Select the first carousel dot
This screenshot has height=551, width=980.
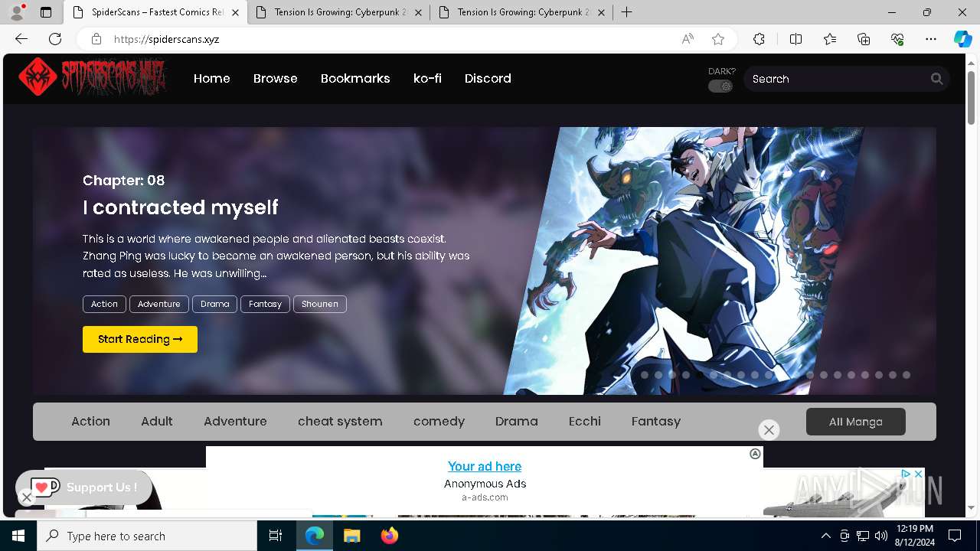pyautogui.click(x=645, y=375)
